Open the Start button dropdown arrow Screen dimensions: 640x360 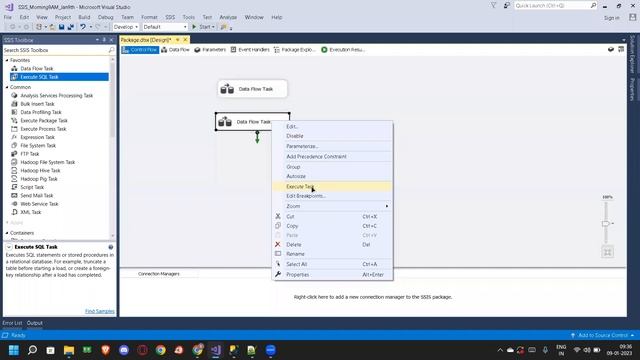213,27
